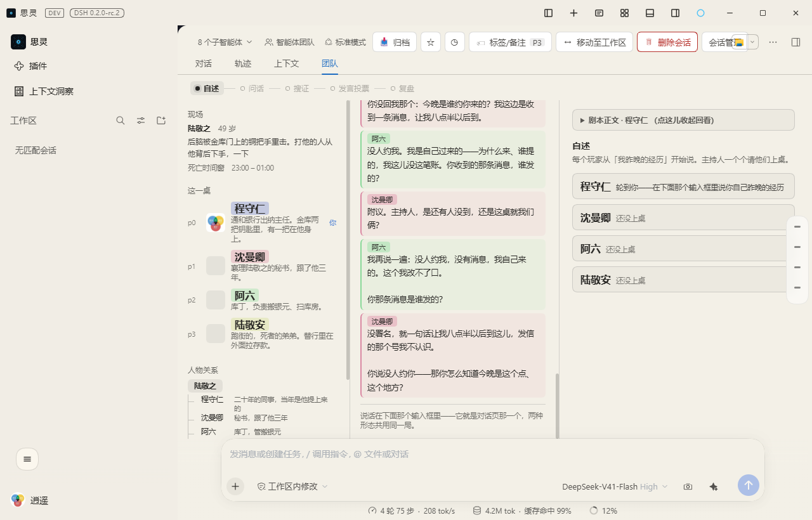812x520 pixels.
Task: Open 工作区内修改 mode dropdown
Action: [292, 486]
